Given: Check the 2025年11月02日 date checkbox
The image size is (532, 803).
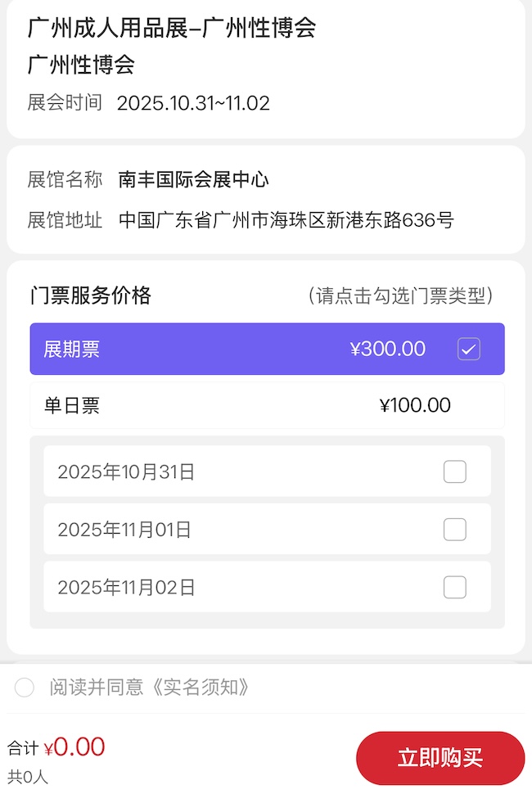Looking at the screenshot, I should click(454, 587).
